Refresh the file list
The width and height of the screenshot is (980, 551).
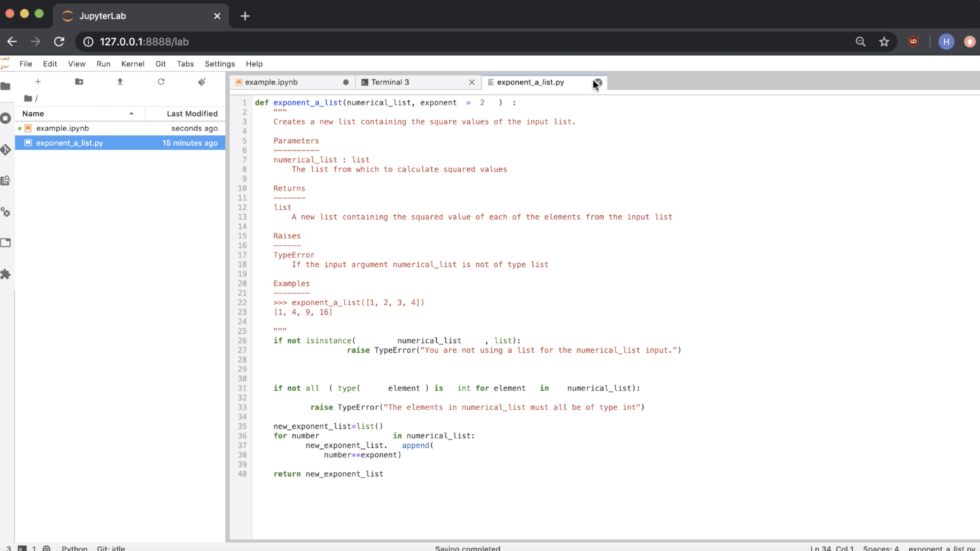pyautogui.click(x=161, y=82)
